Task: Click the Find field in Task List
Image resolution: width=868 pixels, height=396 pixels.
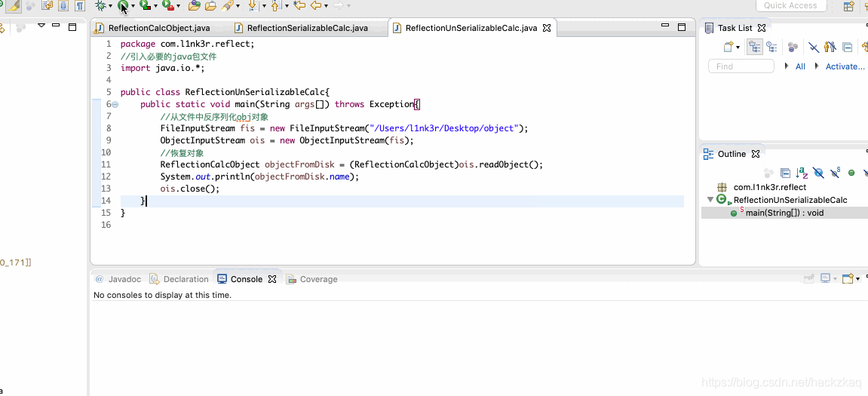Action: click(741, 66)
